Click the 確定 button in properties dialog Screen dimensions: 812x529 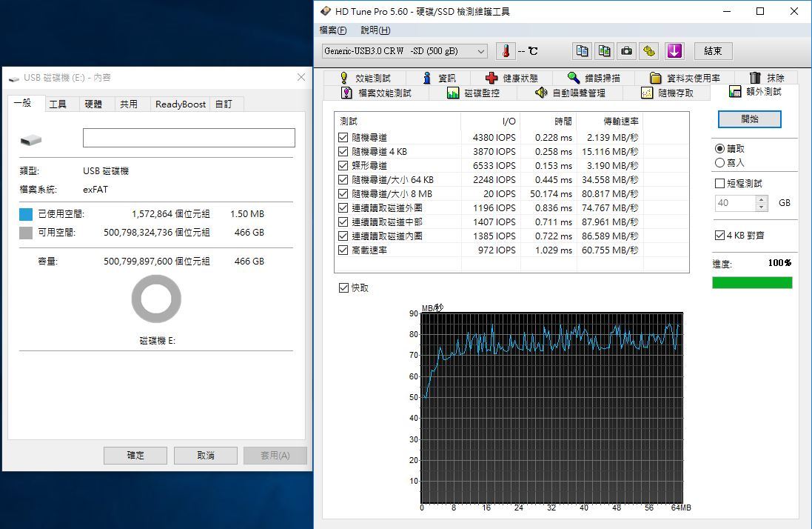coord(135,456)
